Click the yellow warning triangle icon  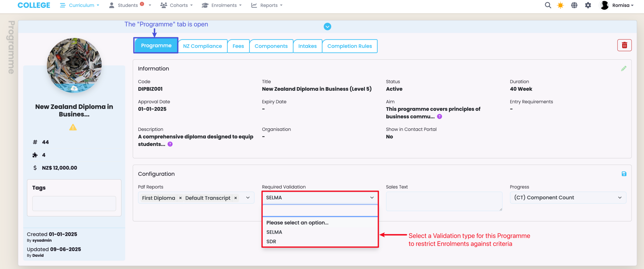pyautogui.click(x=73, y=127)
